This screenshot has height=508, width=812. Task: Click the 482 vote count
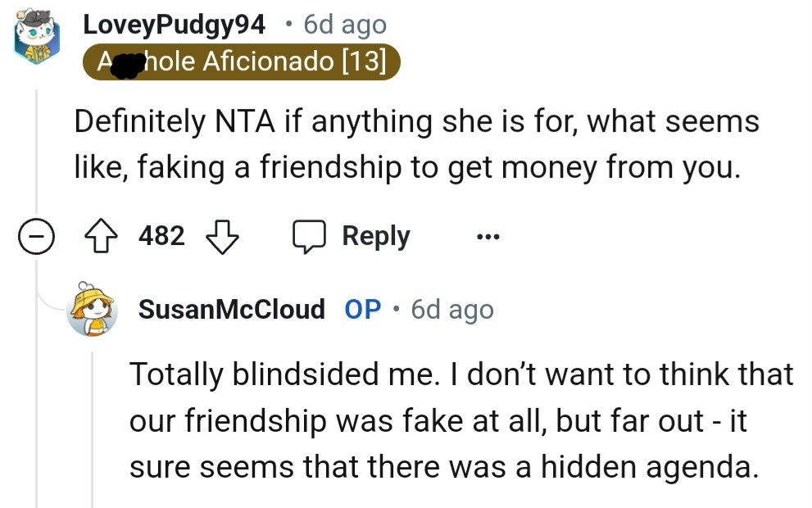pyautogui.click(x=161, y=237)
